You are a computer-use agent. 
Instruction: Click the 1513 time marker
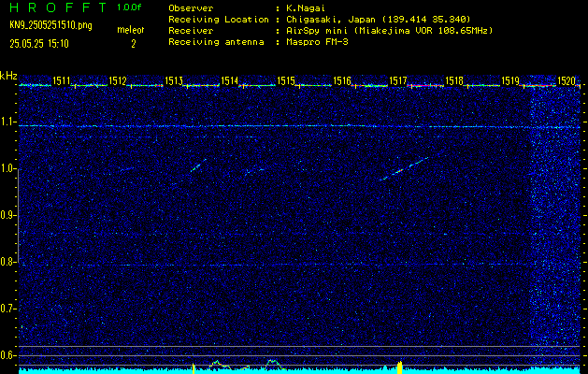pos(174,80)
